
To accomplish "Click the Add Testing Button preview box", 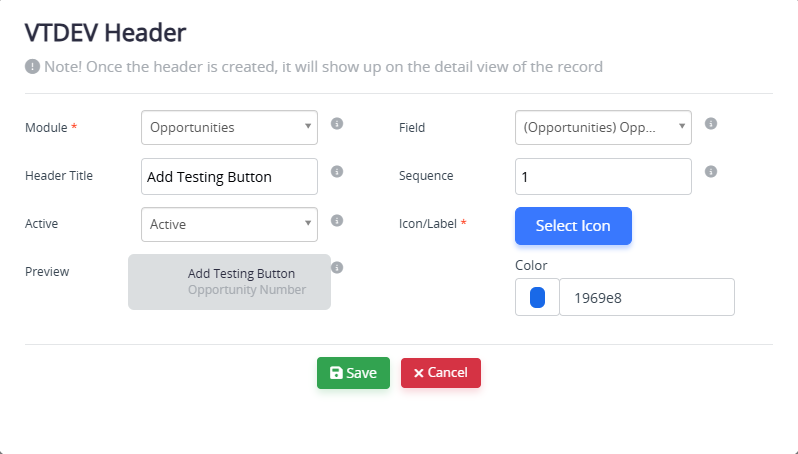I will point(229,282).
